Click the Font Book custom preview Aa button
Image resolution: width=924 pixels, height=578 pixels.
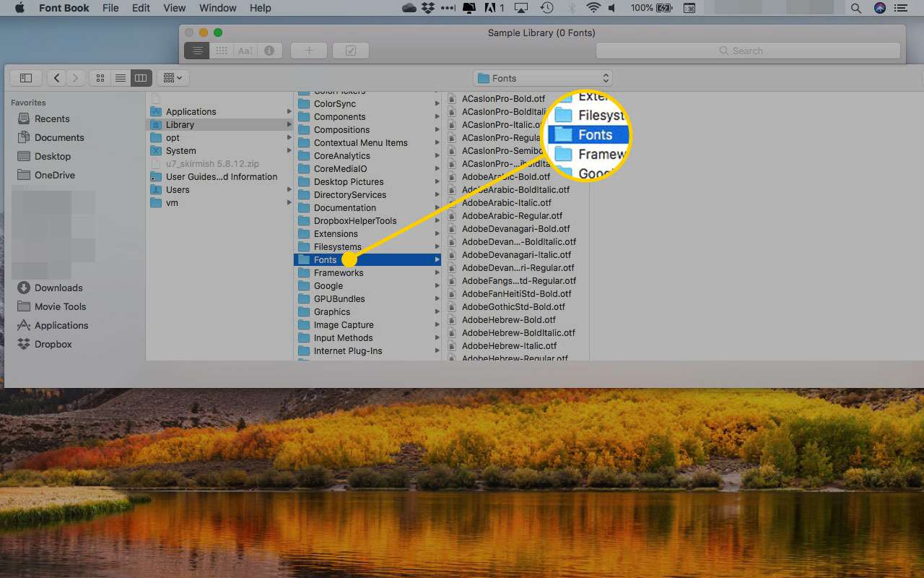(245, 51)
